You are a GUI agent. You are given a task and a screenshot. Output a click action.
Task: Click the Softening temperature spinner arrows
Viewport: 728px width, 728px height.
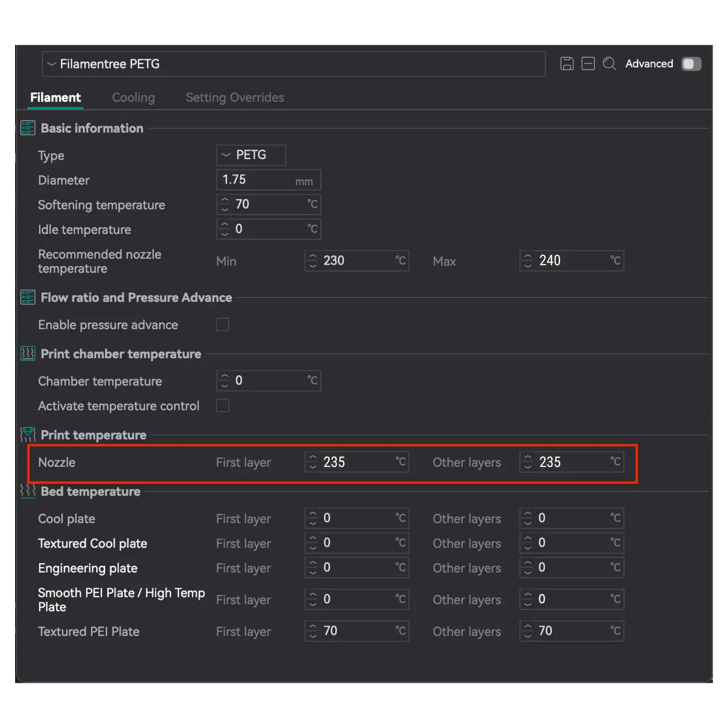pos(225,204)
